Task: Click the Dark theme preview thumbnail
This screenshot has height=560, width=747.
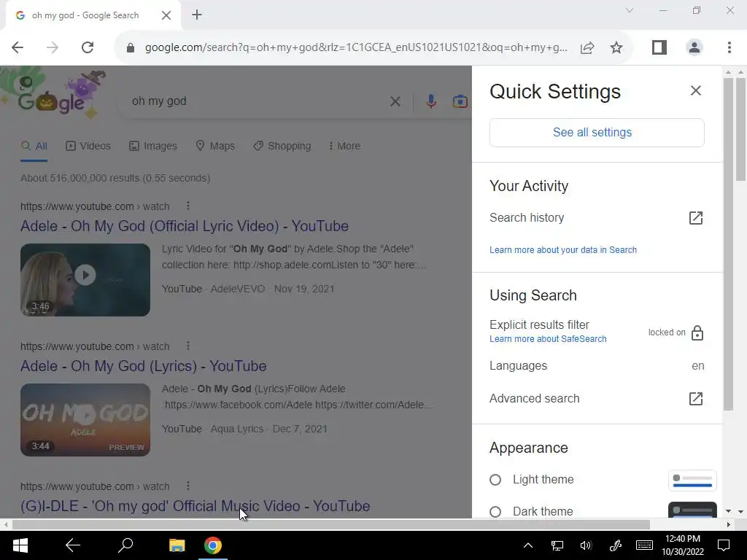Action: (x=692, y=510)
